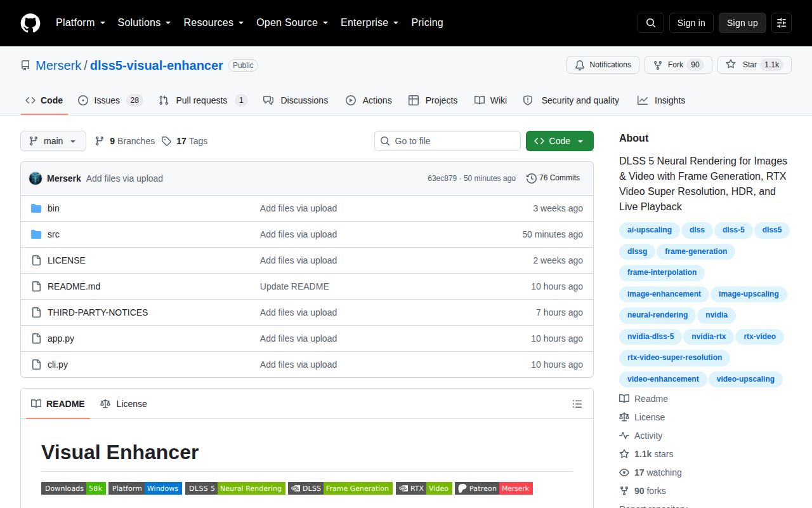Click the cli.py file icon
Viewport: 812px width, 508px height.
pyautogui.click(x=36, y=364)
